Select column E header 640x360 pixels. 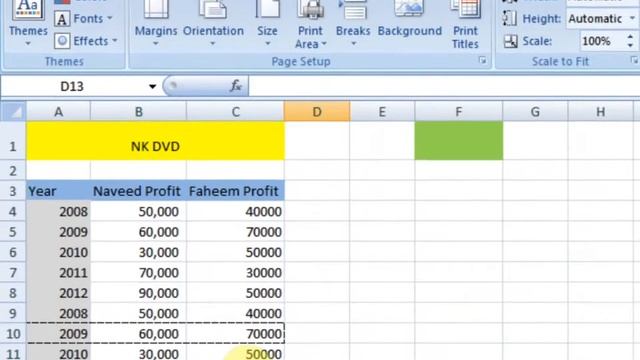(x=382, y=112)
